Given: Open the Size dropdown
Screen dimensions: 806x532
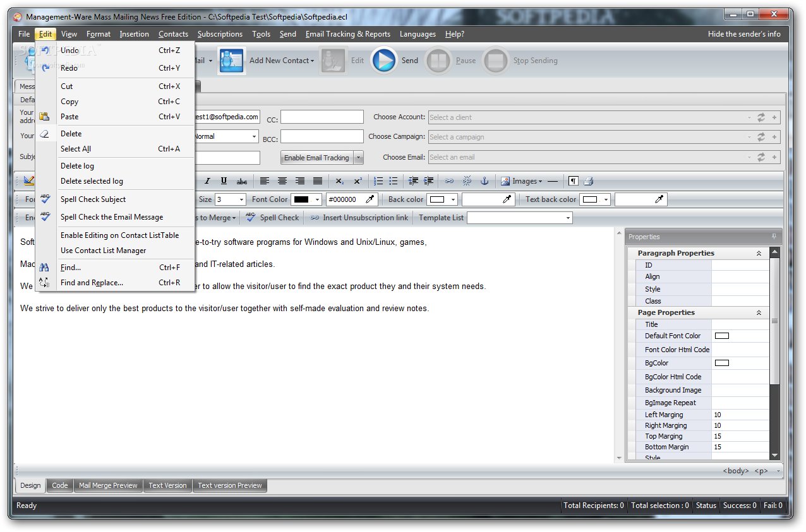Looking at the screenshot, I should 241,199.
